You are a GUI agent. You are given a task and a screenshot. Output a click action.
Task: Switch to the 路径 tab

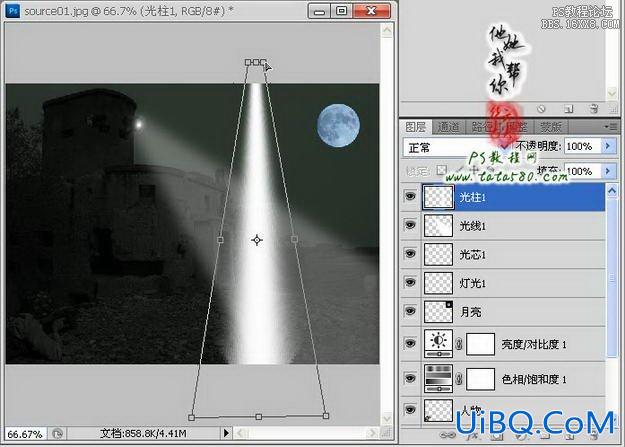[x=482, y=127]
